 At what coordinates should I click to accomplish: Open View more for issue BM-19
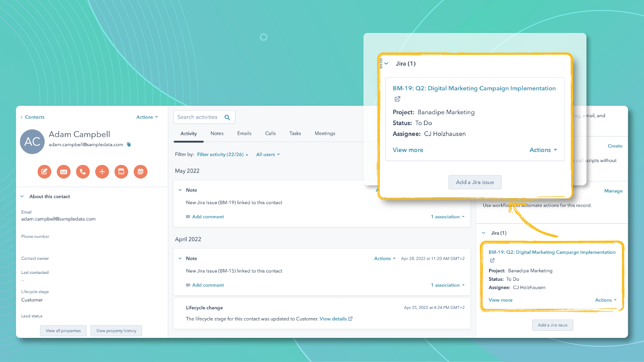click(x=408, y=150)
